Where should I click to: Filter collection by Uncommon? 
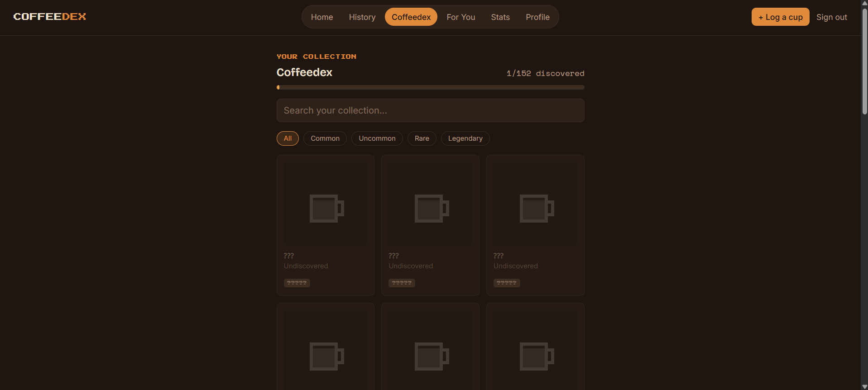[377, 138]
